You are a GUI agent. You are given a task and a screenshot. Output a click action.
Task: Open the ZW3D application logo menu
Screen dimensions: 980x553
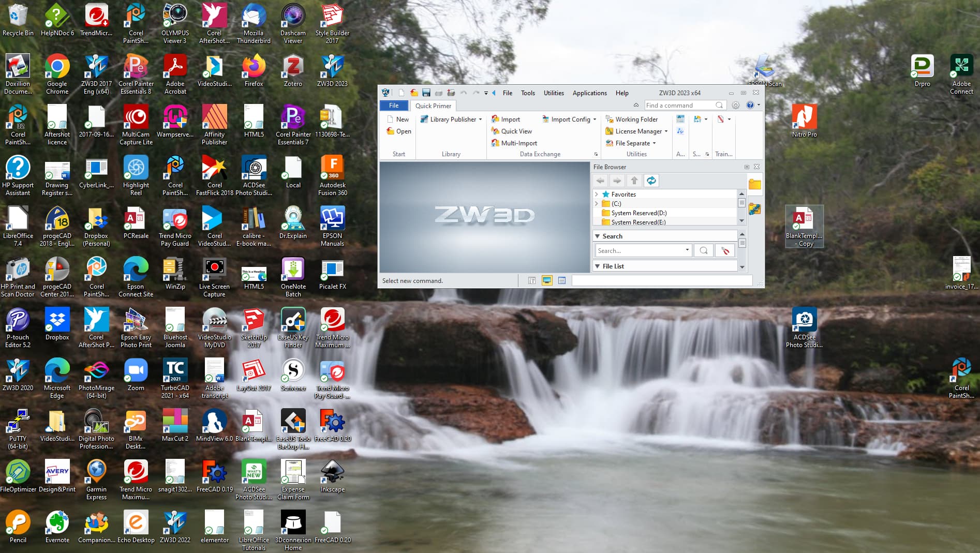coord(386,93)
